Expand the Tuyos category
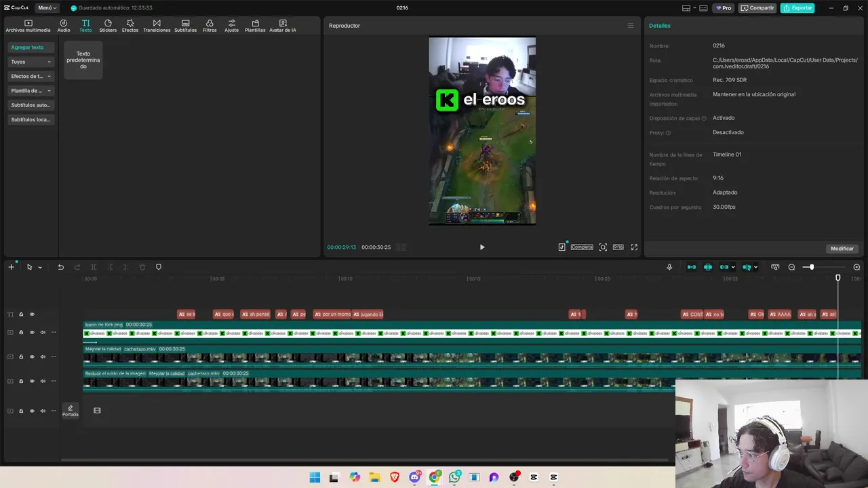Viewport: 868px width, 488px height. (31, 62)
